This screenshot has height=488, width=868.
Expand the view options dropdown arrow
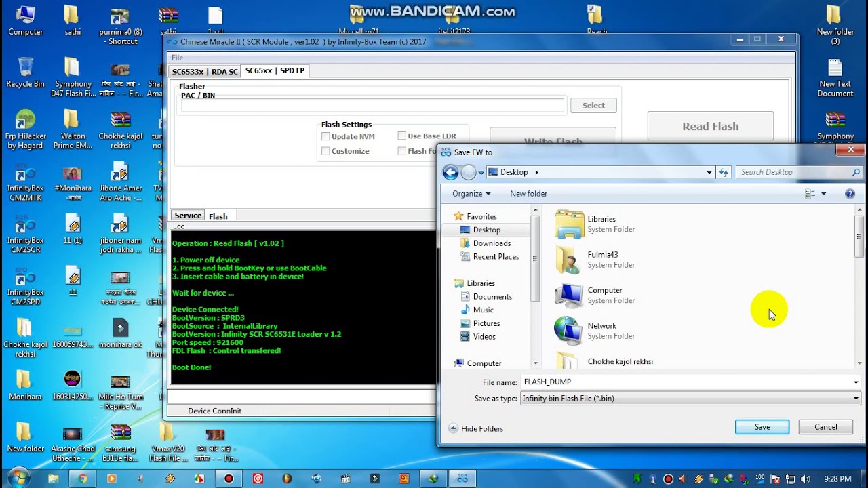click(x=823, y=194)
